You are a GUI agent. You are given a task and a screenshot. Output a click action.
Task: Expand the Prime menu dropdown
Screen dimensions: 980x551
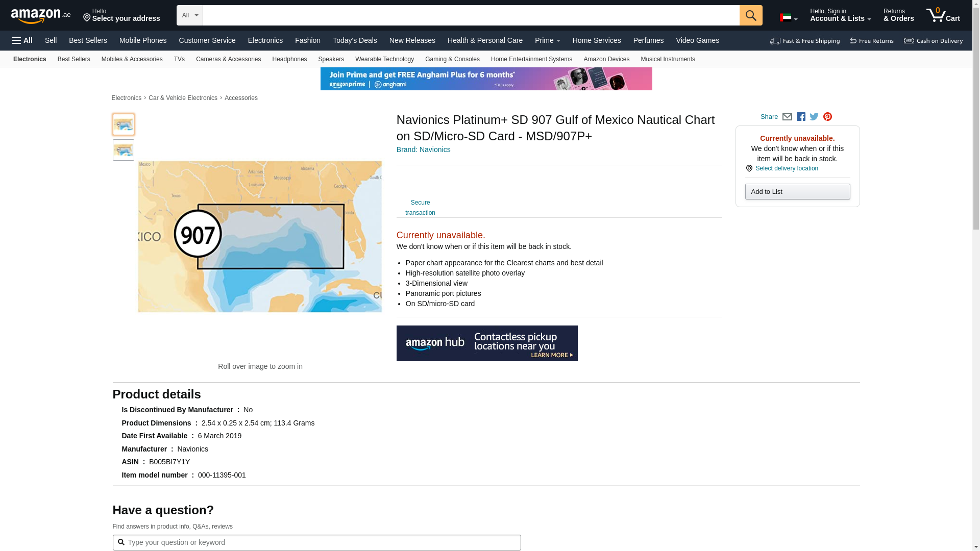pyautogui.click(x=547, y=40)
